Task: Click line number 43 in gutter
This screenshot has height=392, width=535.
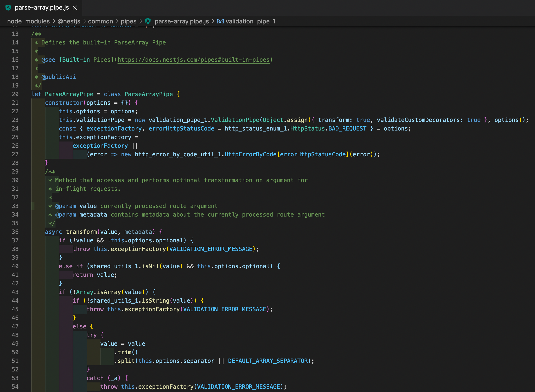Action: pyautogui.click(x=15, y=292)
